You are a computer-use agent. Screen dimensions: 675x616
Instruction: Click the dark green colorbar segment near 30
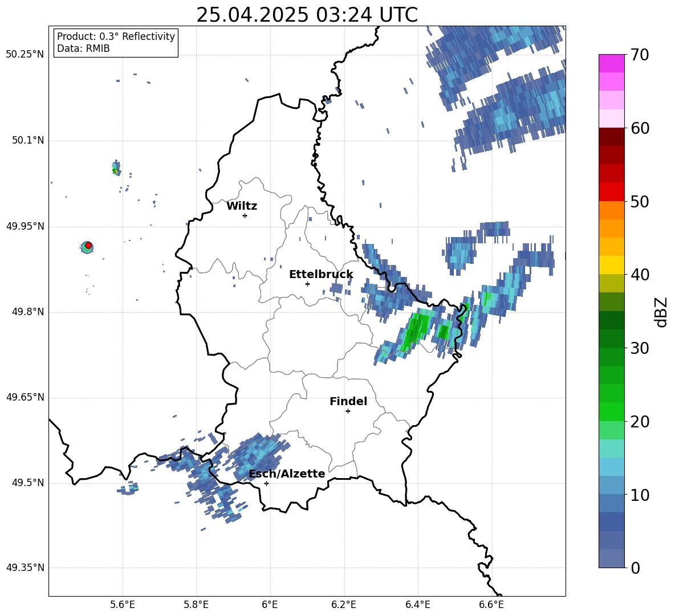pyautogui.click(x=611, y=338)
